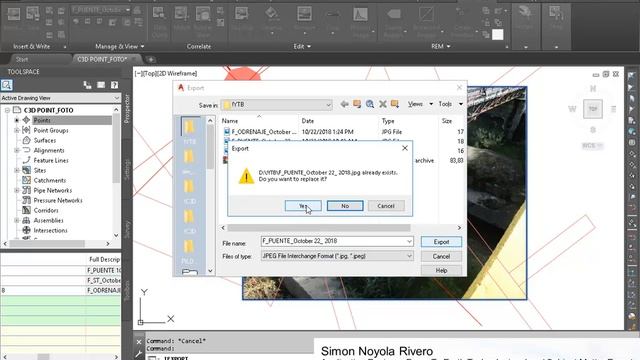Create a new folder
The image size is (640, 360).
click(x=395, y=104)
